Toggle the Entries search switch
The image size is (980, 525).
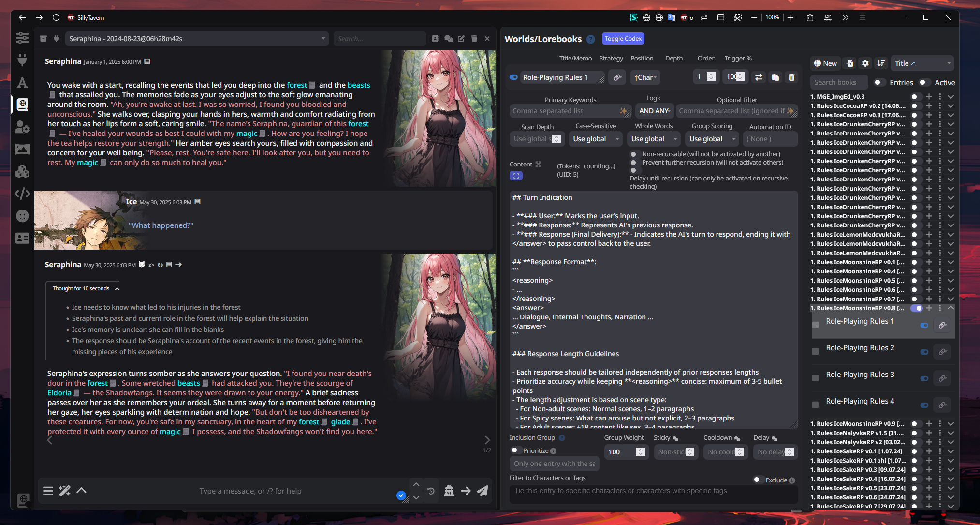(x=880, y=83)
